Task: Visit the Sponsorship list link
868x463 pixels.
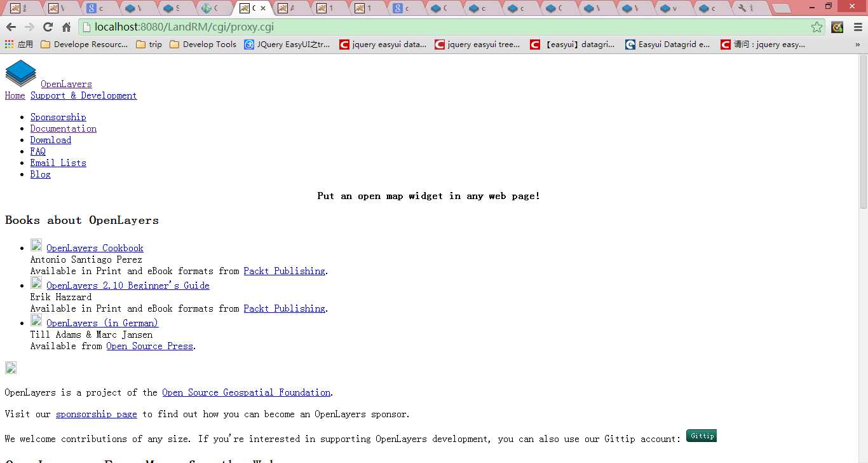Action: pos(58,117)
